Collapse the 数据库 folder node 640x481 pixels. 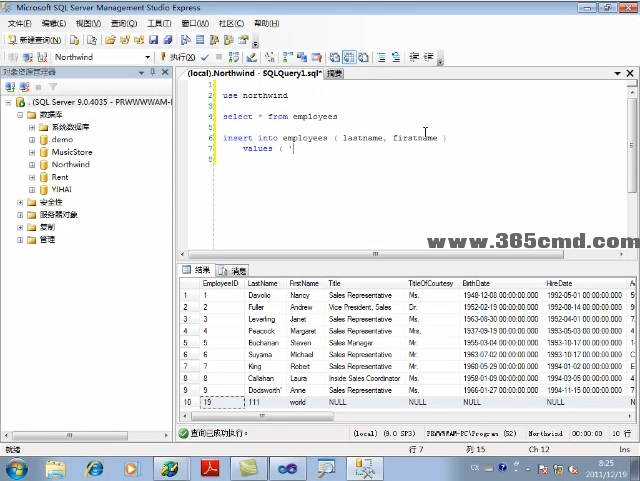tap(20, 115)
